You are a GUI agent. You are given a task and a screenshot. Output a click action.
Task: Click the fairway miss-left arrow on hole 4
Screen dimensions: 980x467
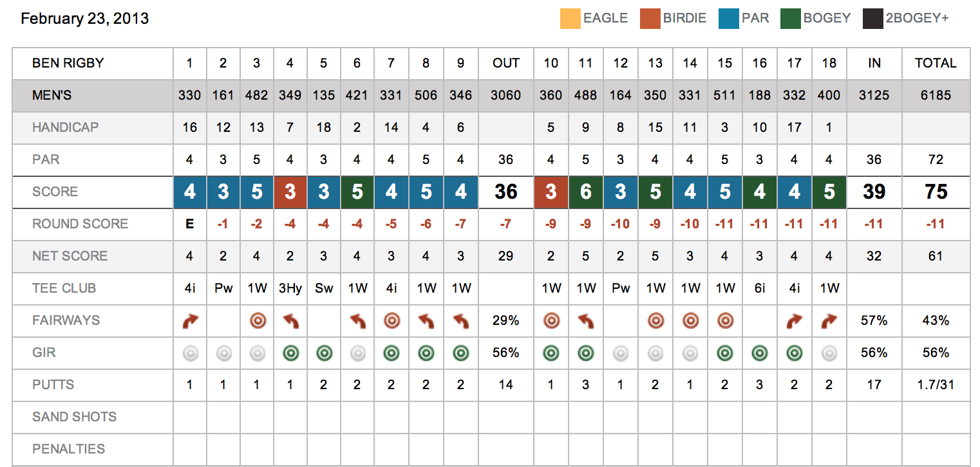[x=290, y=320]
